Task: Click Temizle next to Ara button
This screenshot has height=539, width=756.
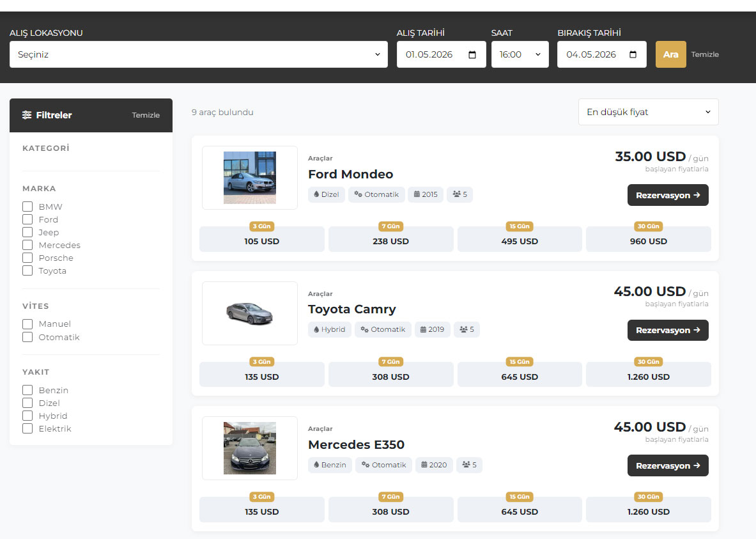Action: point(705,54)
